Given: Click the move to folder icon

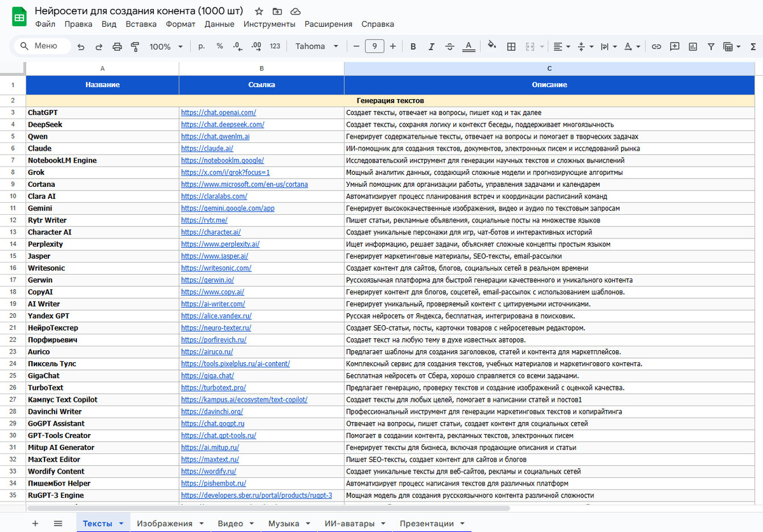Looking at the screenshot, I should (x=277, y=11).
